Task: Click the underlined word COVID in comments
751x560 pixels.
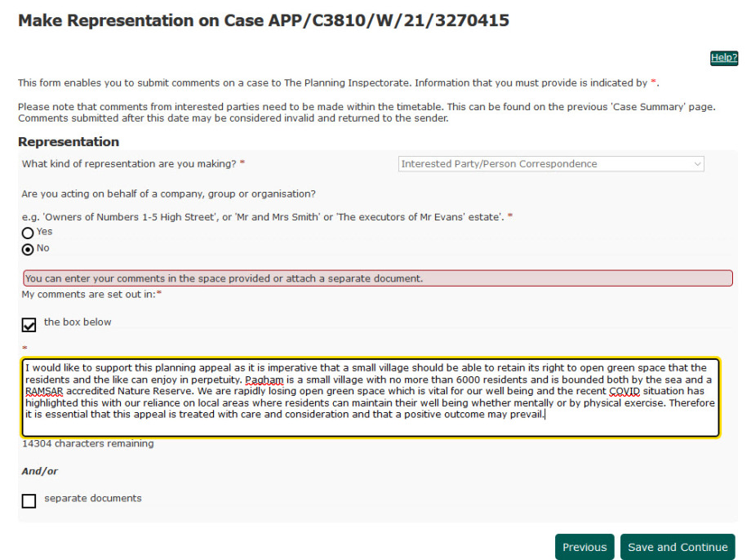Action: coord(625,391)
